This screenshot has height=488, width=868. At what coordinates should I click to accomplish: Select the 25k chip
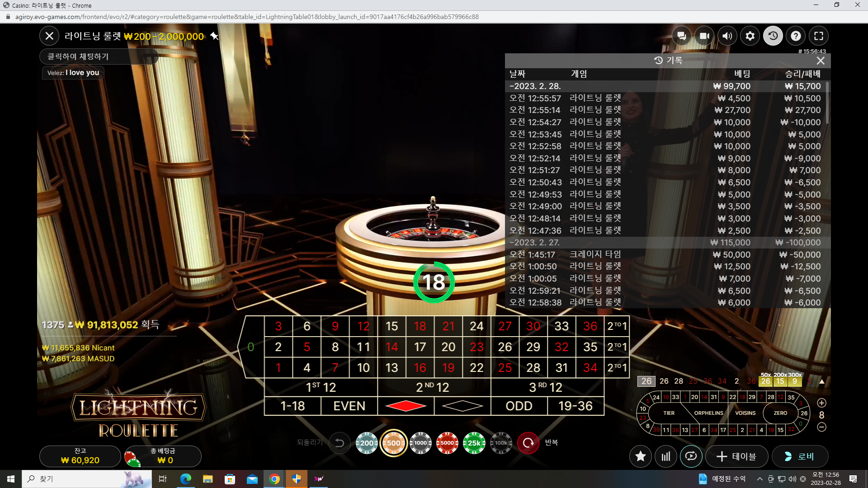click(x=474, y=443)
